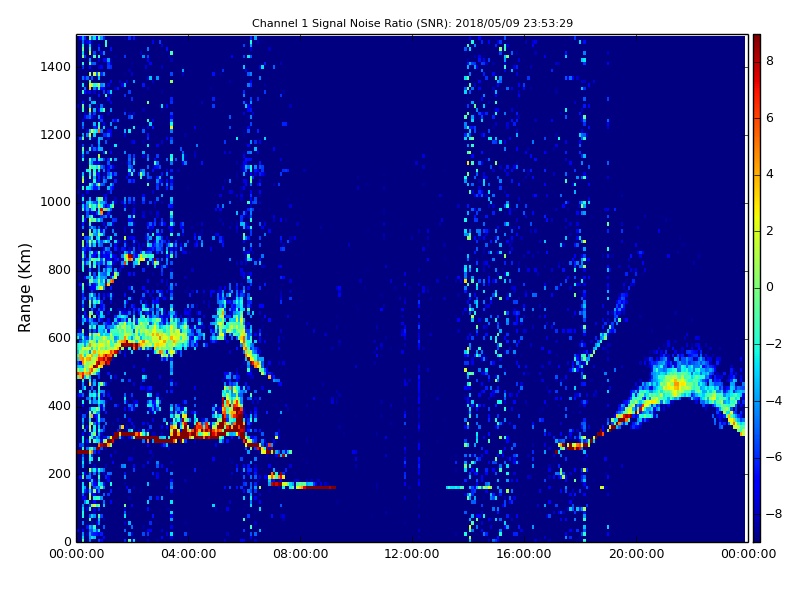800x600 pixels.
Task: Click the 08:00:00 time tick label
Action: tap(301, 554)
